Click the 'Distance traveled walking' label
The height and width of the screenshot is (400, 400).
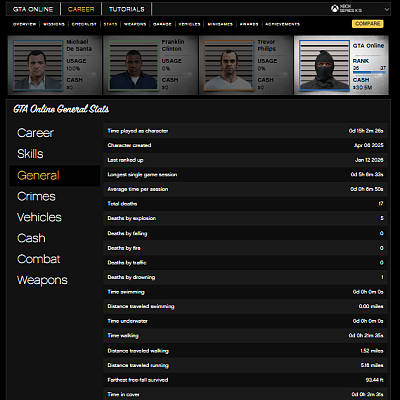click(138, 351)
